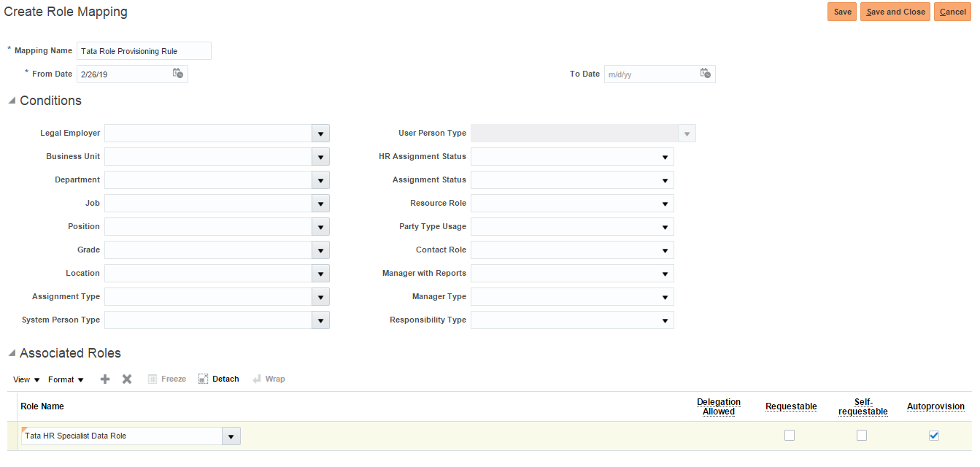The width and height of the screenshot is (980, 467).
Task: Open the To Date calendar picker
Action: (x=706, y=74)
